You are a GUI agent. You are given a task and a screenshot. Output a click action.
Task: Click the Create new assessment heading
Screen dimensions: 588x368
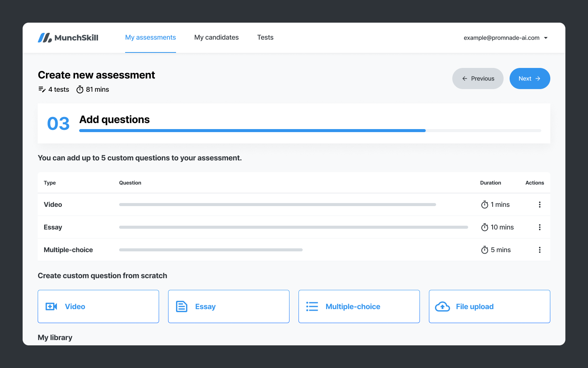96,75
